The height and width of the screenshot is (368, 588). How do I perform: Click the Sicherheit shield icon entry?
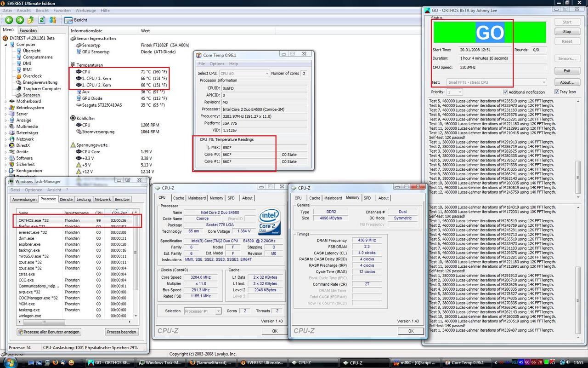12,164
